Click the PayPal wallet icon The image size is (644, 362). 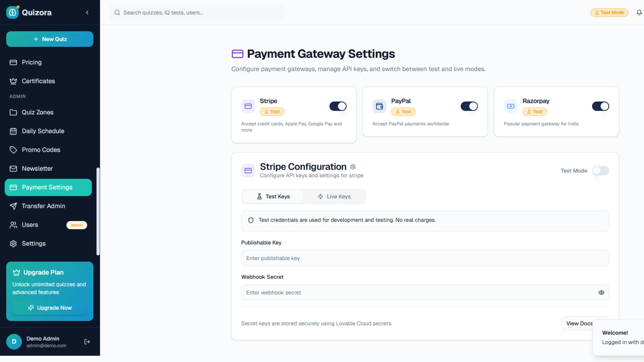[379, 106]
